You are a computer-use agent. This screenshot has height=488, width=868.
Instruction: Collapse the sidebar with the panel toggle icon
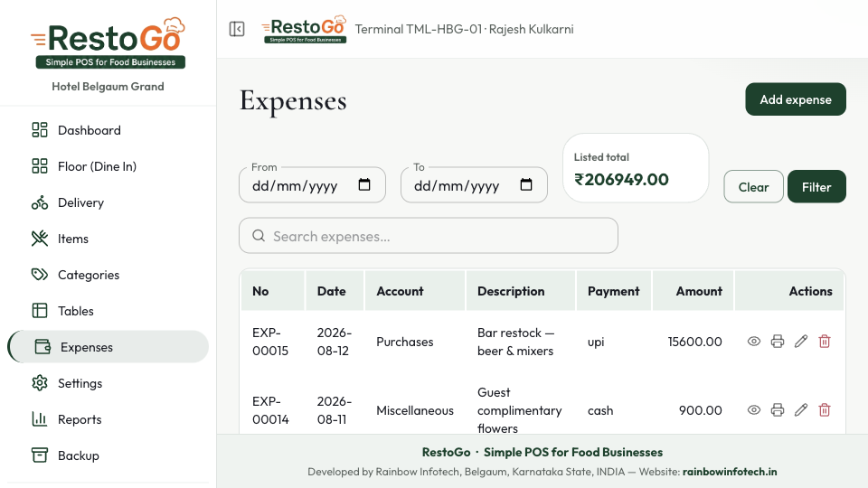[x=237, y=29]
